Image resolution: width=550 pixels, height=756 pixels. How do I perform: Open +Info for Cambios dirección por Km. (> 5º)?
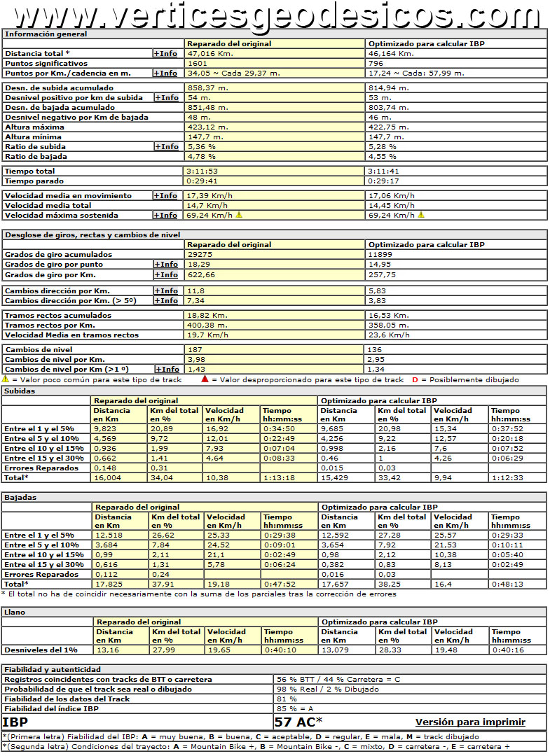[165, 300]
